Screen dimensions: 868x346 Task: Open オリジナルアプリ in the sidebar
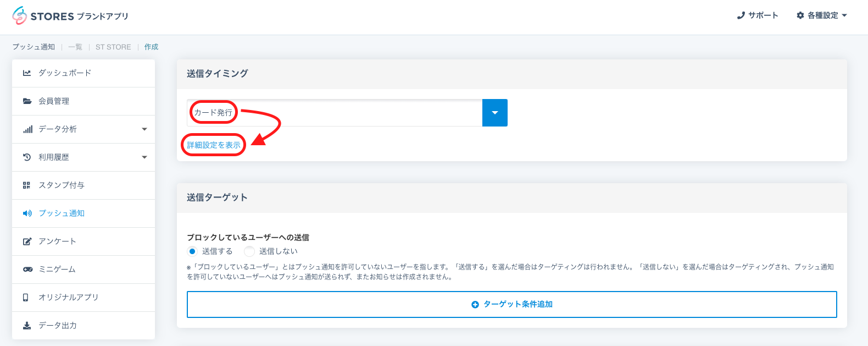pos(68,298)
